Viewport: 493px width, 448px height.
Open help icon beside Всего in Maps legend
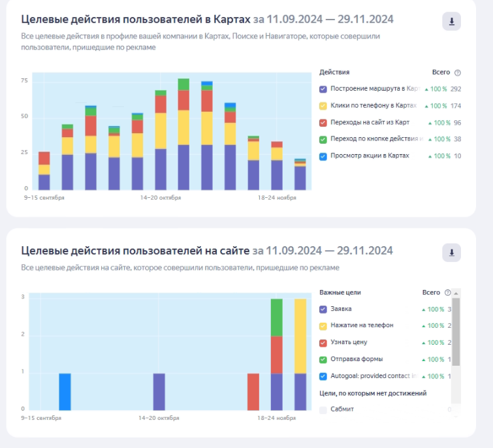coord(457,72)
